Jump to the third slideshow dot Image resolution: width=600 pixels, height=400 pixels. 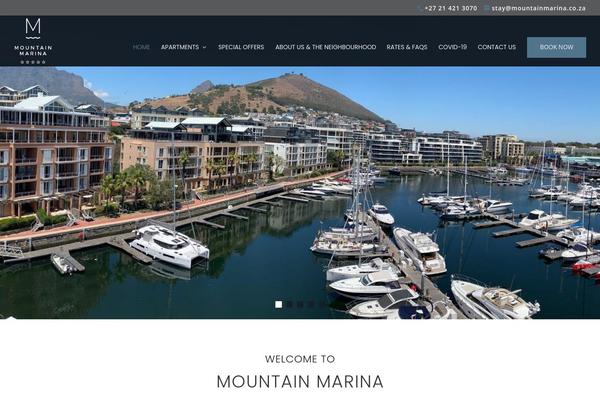tap(300, 304)
